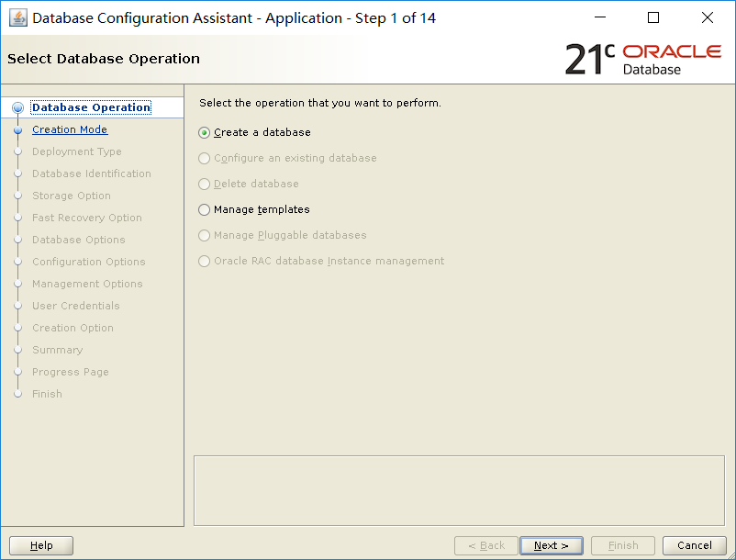Click the Java icon in title bar
Viewport: 736px width, 560px height.
pos(18,17)
